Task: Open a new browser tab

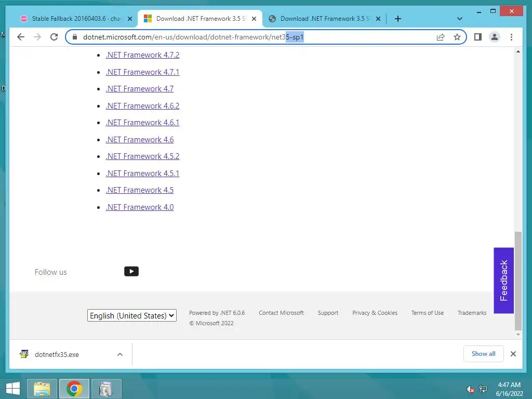Action: (397, 19)
